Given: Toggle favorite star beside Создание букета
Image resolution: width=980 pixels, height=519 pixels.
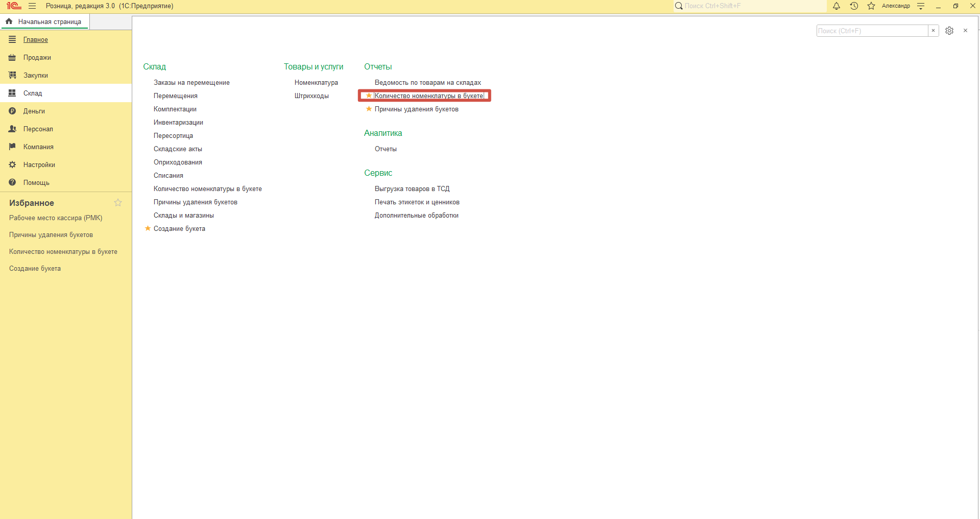Looking at the screenshot, I should point(148,228).
